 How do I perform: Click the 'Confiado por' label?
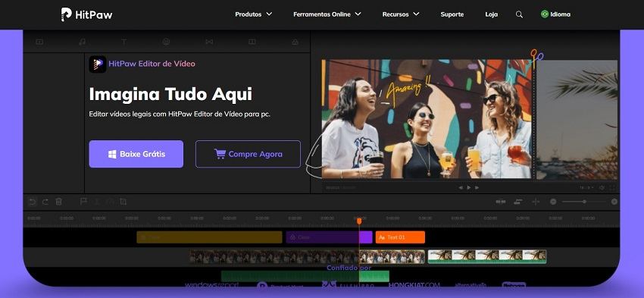(349, 268)
